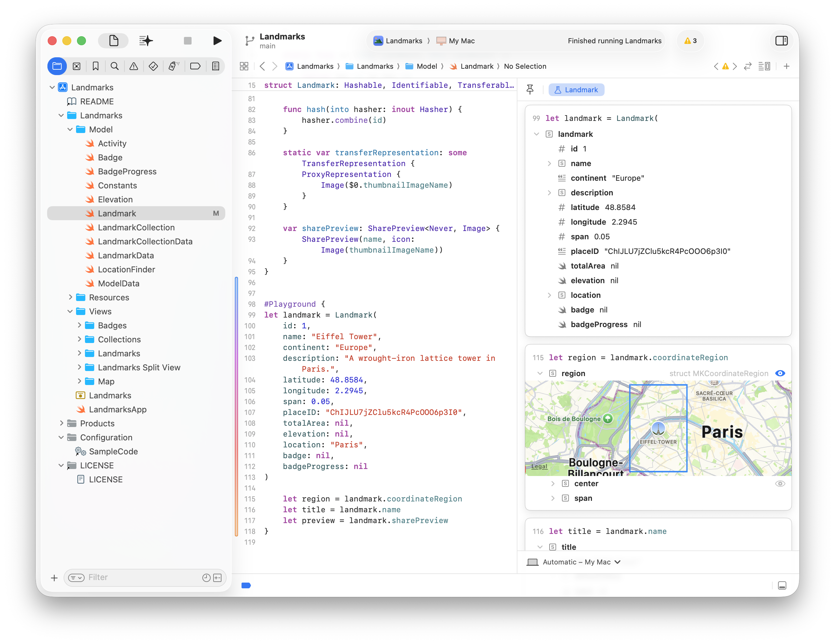This screenshot has height=644, width=835.
Task: Toggle the eye icon beside the center row
Action: 780,484
